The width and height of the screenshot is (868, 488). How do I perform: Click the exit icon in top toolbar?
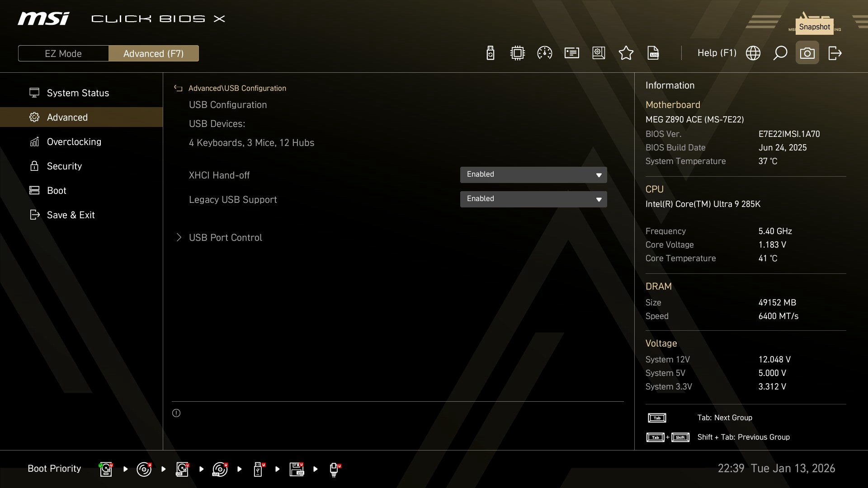835,53
